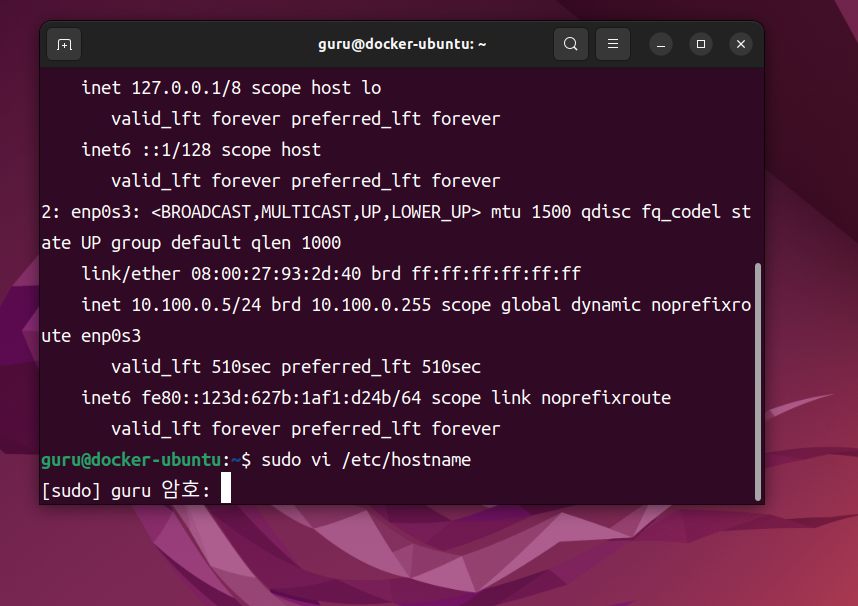Close the terminal window

click(741, 44)
